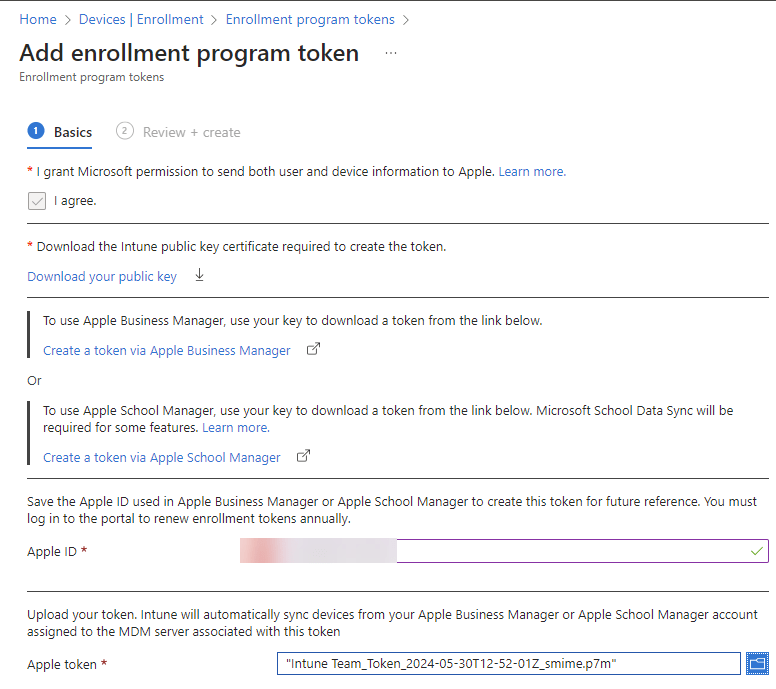Click the folder browse icon for Apple token
776x689 pixels.
[x=757, y=663]
